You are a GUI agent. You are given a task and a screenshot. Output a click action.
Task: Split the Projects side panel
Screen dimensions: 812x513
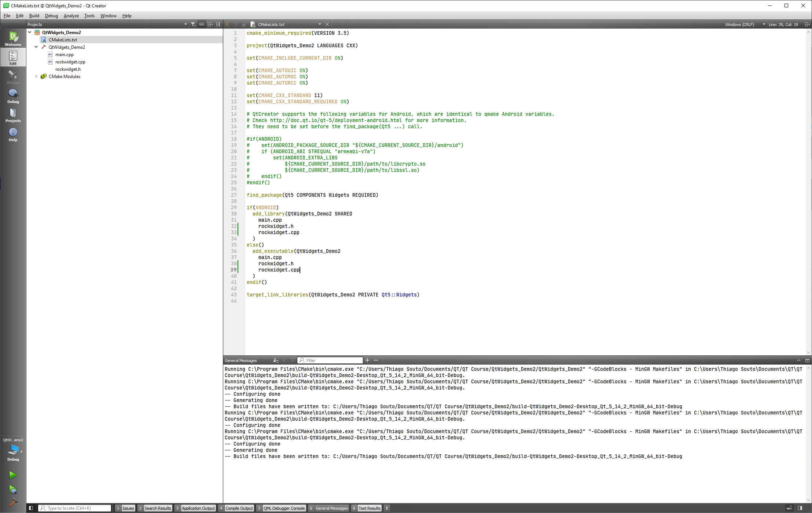coord(210,25)
